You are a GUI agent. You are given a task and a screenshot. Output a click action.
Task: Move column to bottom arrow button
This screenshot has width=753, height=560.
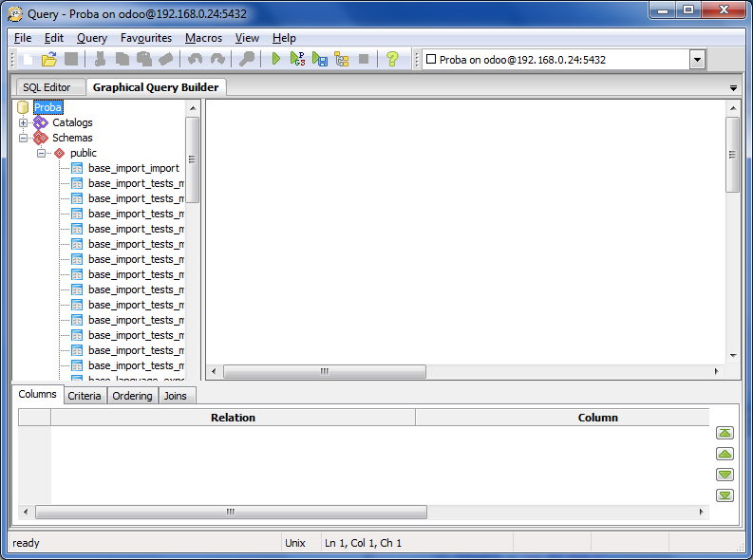[x=725, y=495]
